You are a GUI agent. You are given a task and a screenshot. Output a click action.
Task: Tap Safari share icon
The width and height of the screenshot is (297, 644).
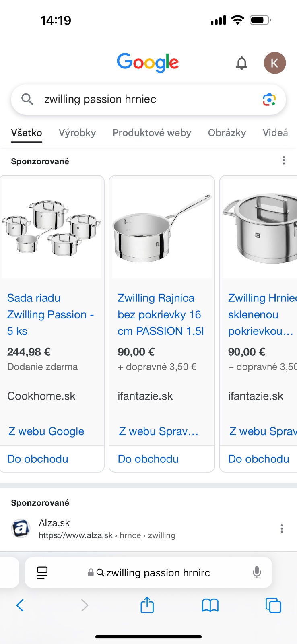147,605
